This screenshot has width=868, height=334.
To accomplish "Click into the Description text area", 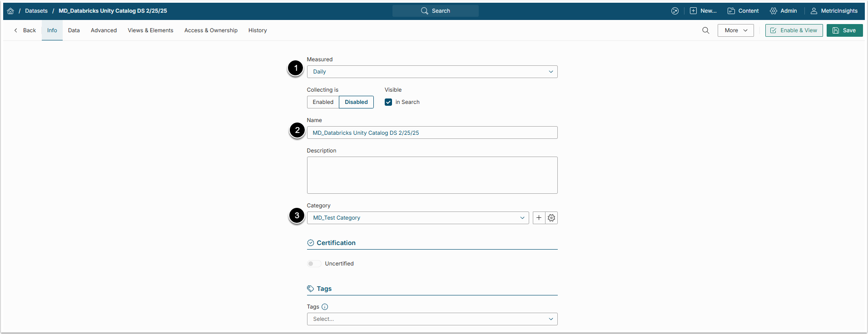I will [x=432, y=175].
